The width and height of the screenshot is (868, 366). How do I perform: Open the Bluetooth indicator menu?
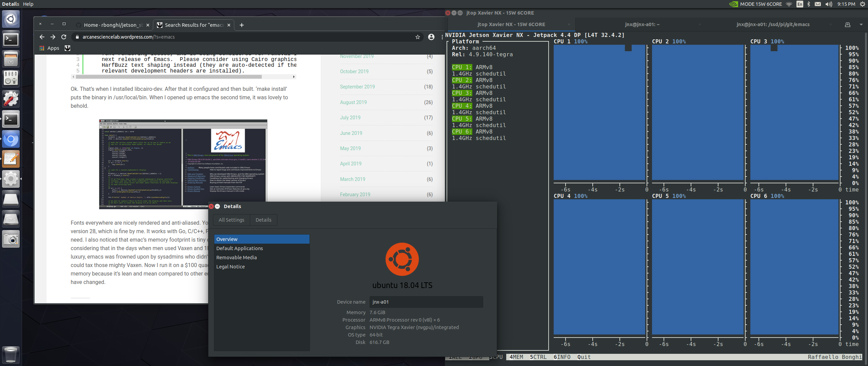[x=809, y=4]
